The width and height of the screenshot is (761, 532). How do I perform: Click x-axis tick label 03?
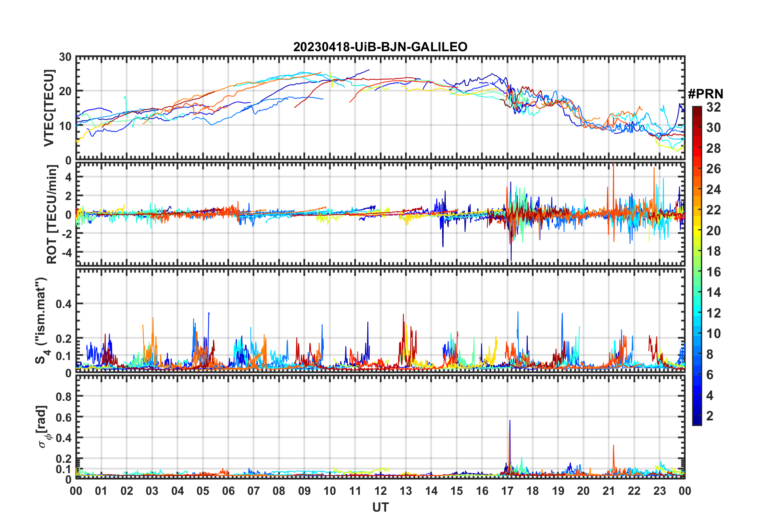click(x=152, y=491)
